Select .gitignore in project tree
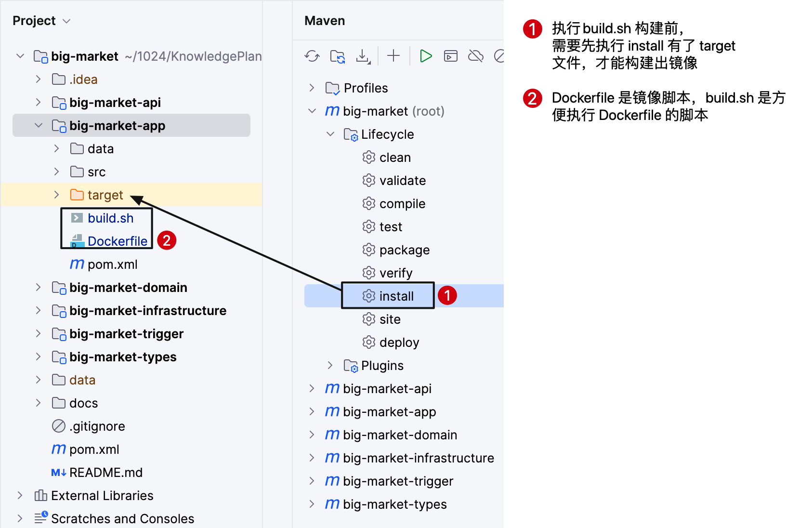812x528 pixels. pos(97,426)
